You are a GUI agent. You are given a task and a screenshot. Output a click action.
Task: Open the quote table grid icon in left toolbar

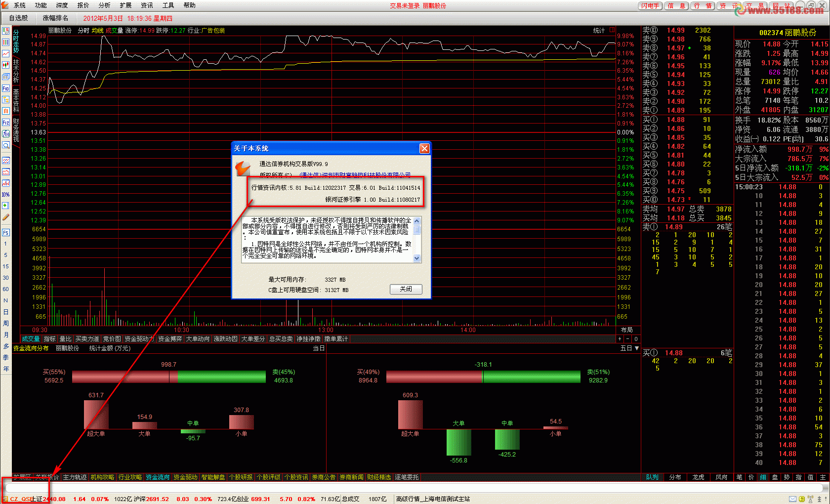(6, 42)
